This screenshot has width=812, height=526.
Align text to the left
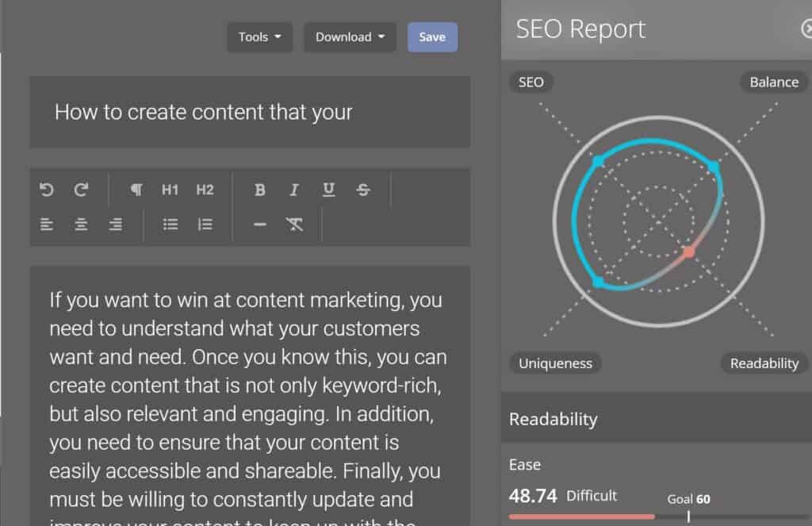click(47, 225)
